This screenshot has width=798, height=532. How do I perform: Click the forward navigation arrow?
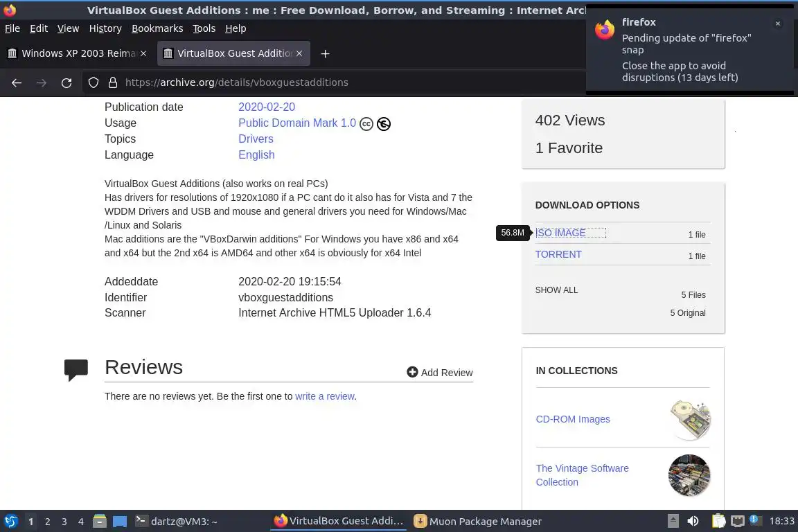coord(42,82)
